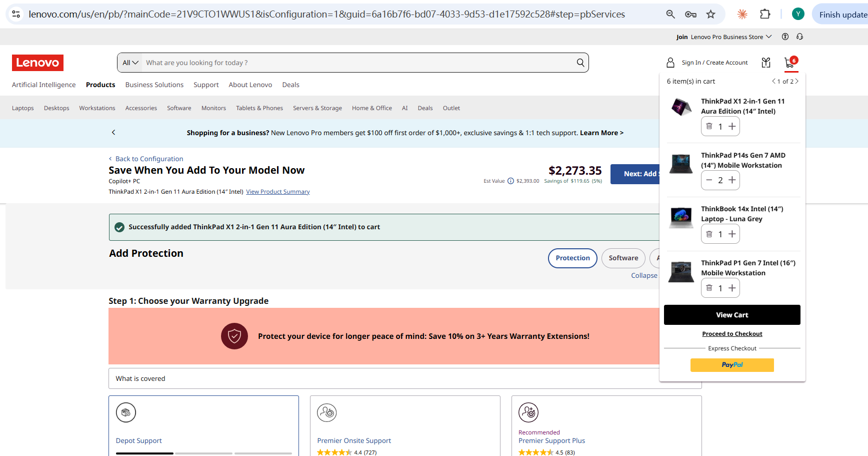
Task: Go to Workstations category
Action: (97, 108)
